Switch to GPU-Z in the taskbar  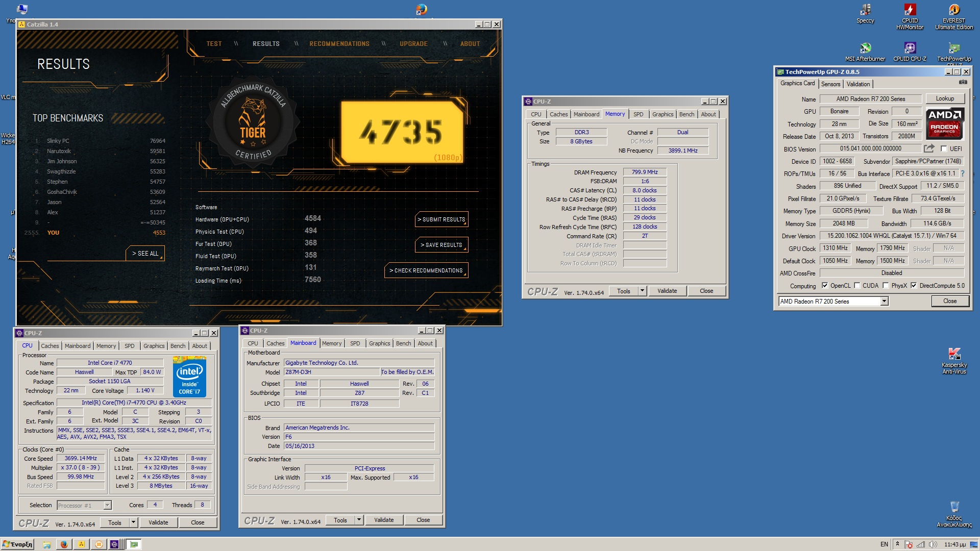point(134,544)
